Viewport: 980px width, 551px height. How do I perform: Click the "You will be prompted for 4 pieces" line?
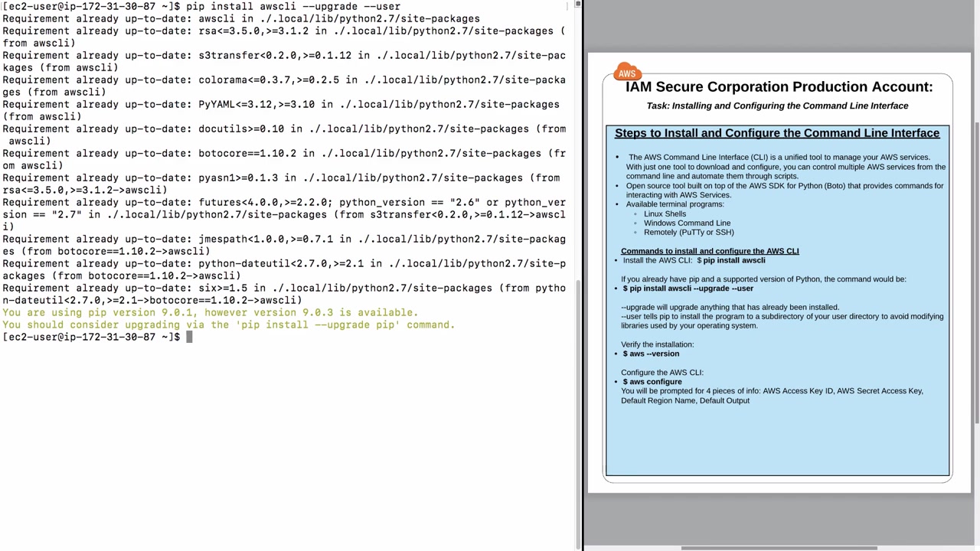click(x=772, y=396)
